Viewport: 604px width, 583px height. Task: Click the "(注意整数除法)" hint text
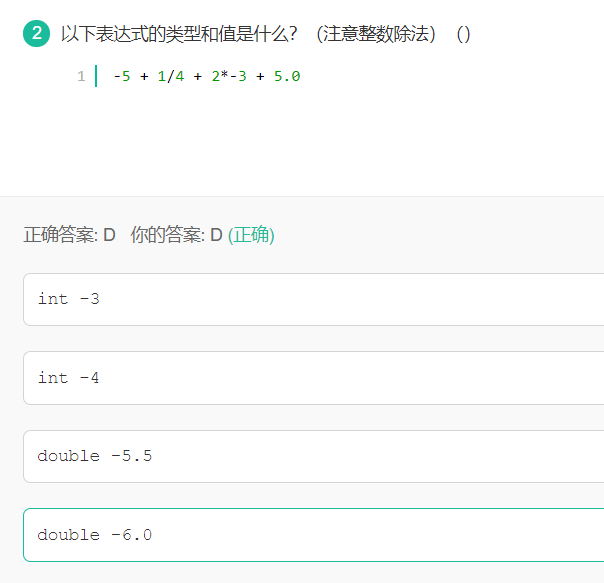[x=376, y=34]
